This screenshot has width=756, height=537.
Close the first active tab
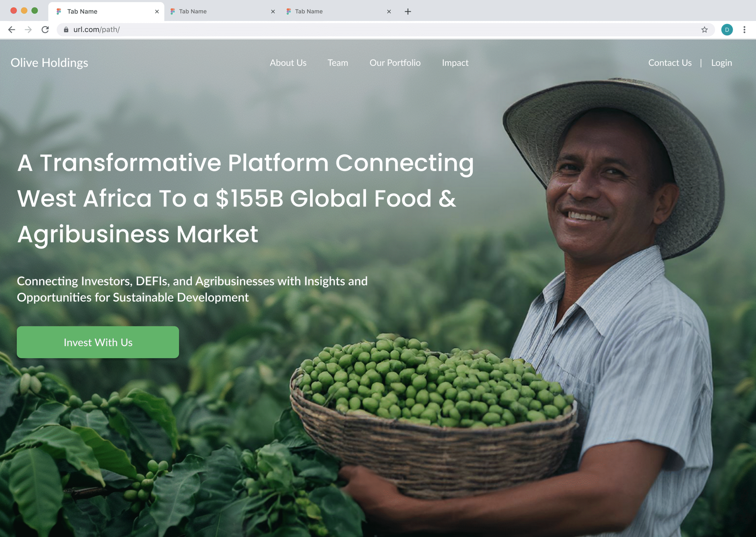pos(157,12)
